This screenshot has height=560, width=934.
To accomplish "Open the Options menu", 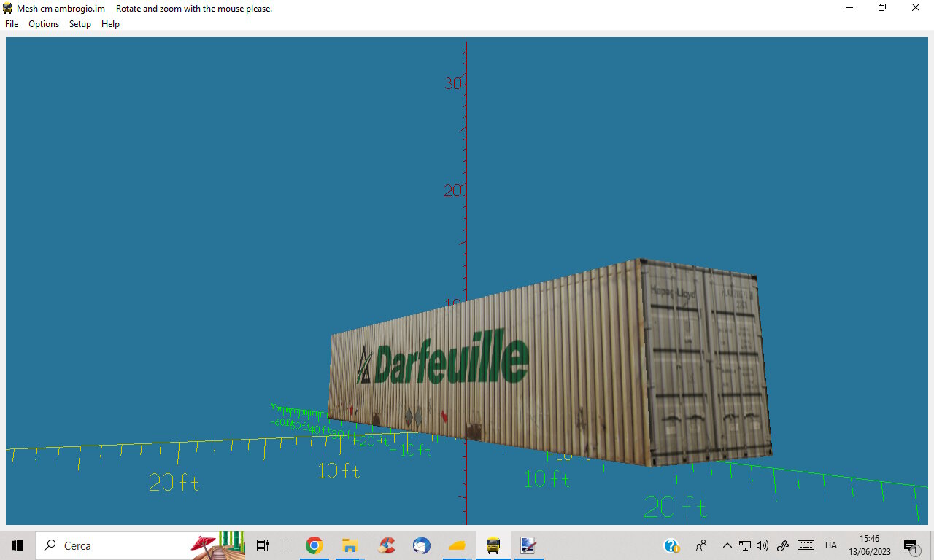I will point(44,24).
